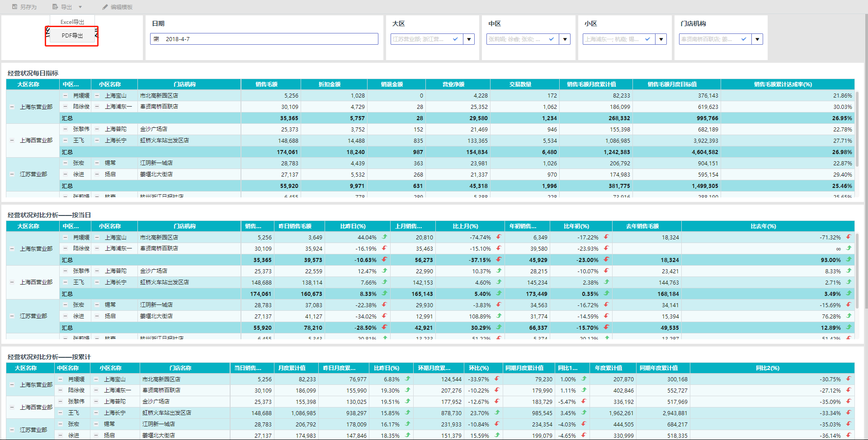Open the 大区 dropdown arrow
Image resolution: width=868 pixels, height=440 pixels.
pos(469,39)
